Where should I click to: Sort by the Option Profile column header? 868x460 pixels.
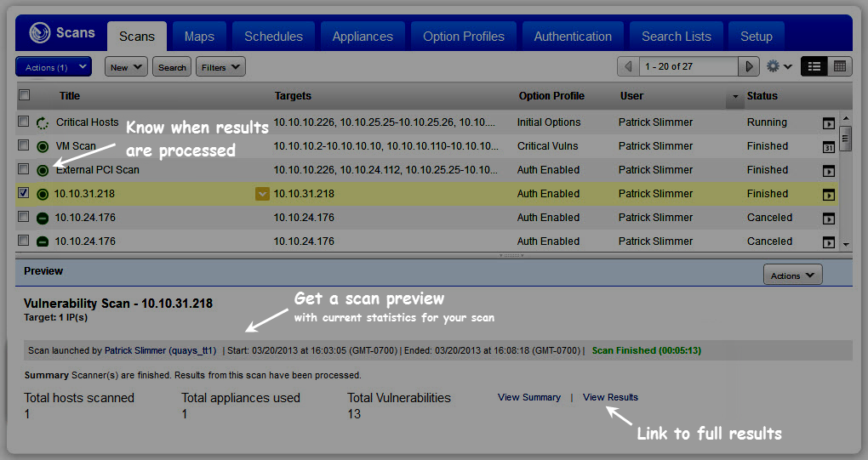tap(551, 95)
